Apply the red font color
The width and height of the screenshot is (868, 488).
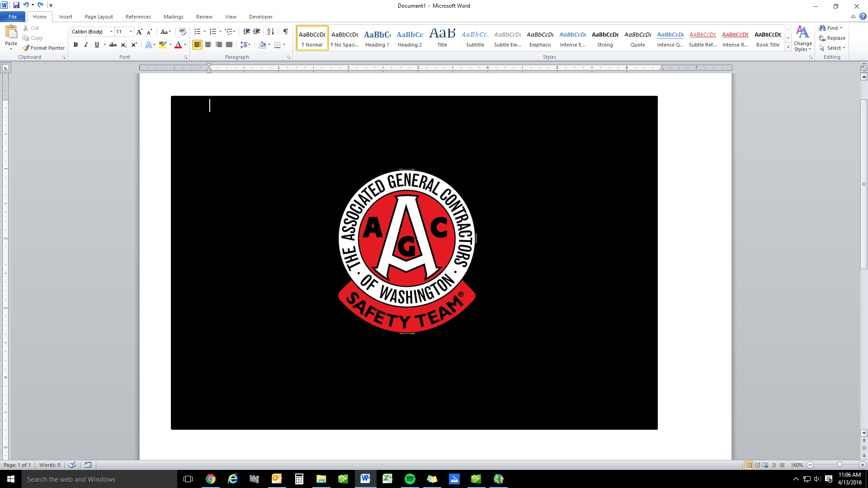[x=178, y=45]
